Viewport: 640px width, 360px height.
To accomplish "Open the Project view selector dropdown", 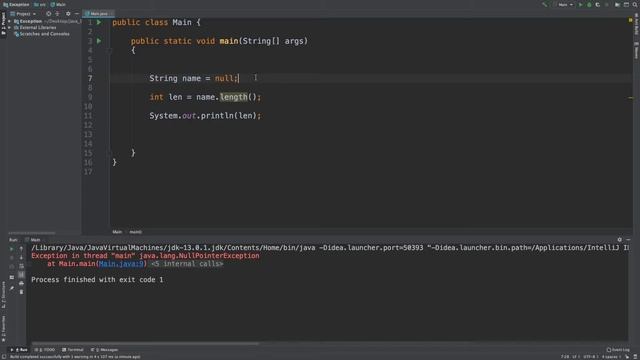I will [23, 13].
